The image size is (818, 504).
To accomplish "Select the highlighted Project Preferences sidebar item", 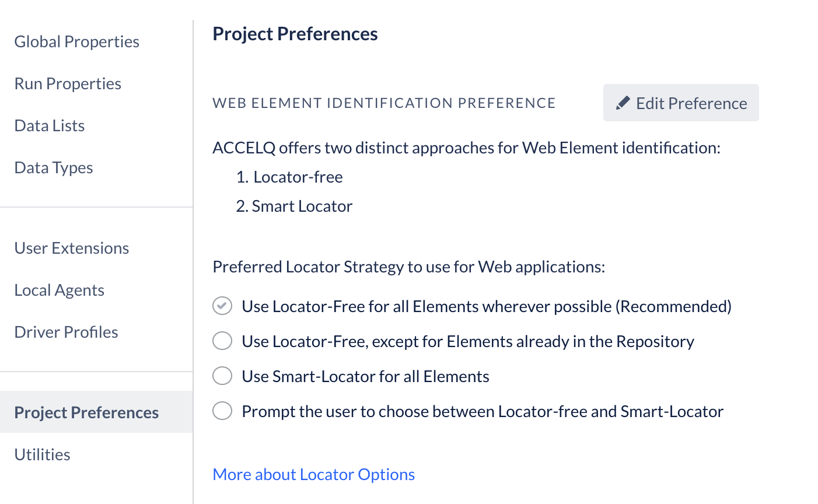I will (96, 412).
